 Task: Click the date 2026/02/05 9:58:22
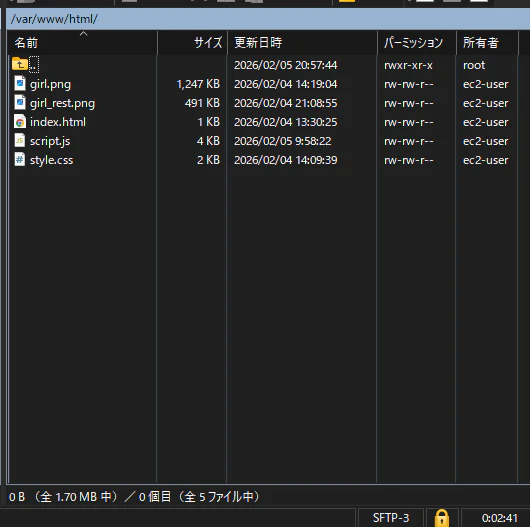click(x=283, y=141)
